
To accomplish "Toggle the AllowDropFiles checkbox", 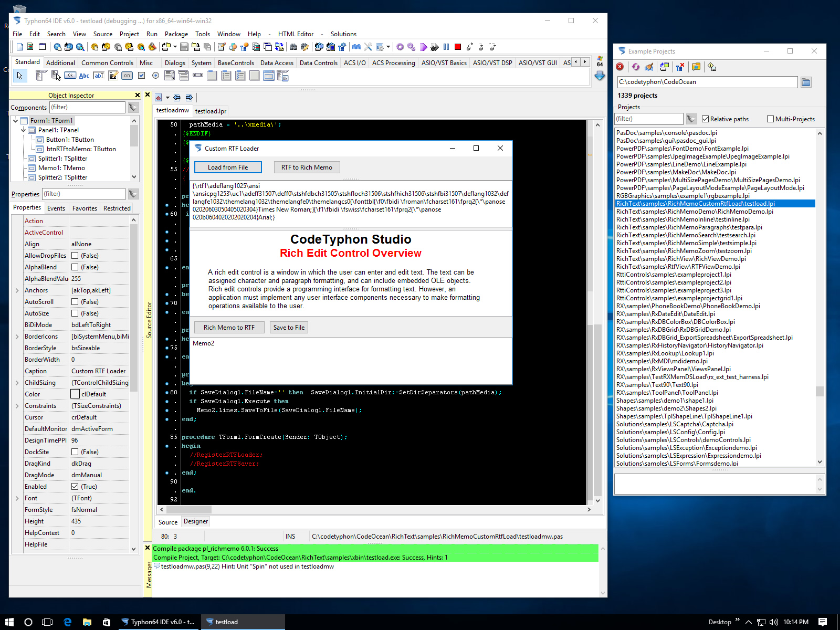I will 75,256.
